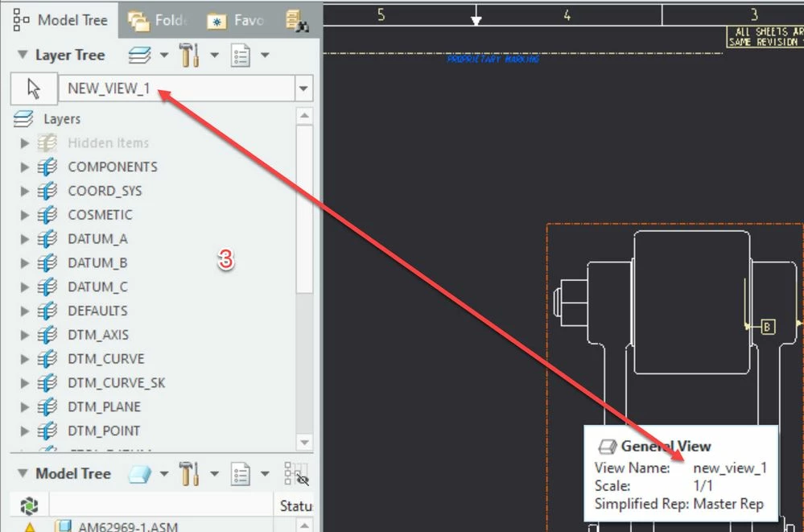Open the Favorites tab
Image resolution: width=804 pixels, height=532 pixels.
(237, 20)
